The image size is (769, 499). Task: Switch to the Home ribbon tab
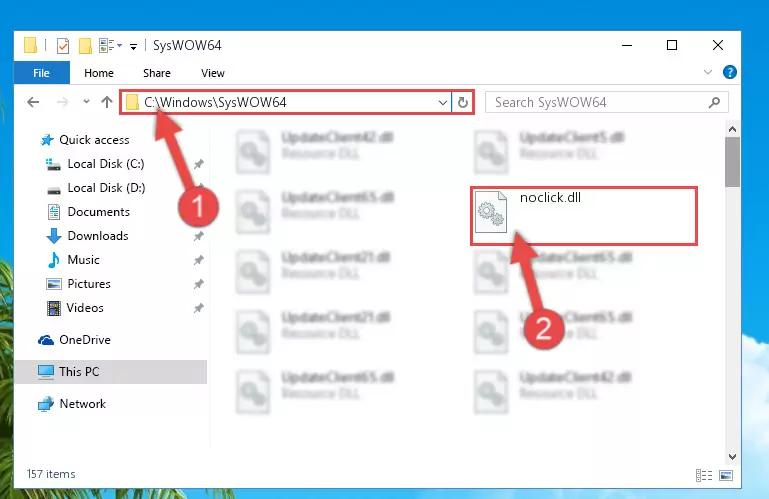(x=99, y=73)
